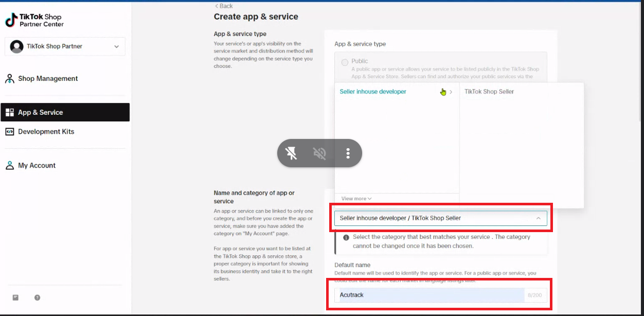Click the Default name label

click(352, 265)
